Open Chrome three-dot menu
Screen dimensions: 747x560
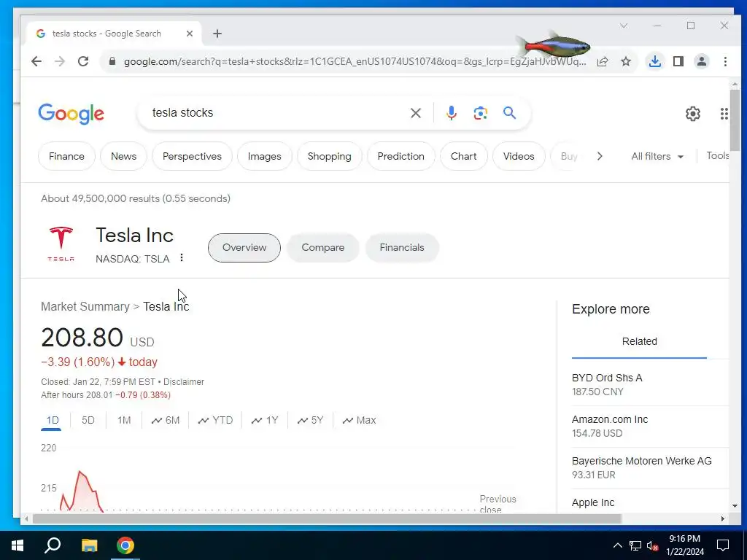pyautogui.click(x=725, y=61)
